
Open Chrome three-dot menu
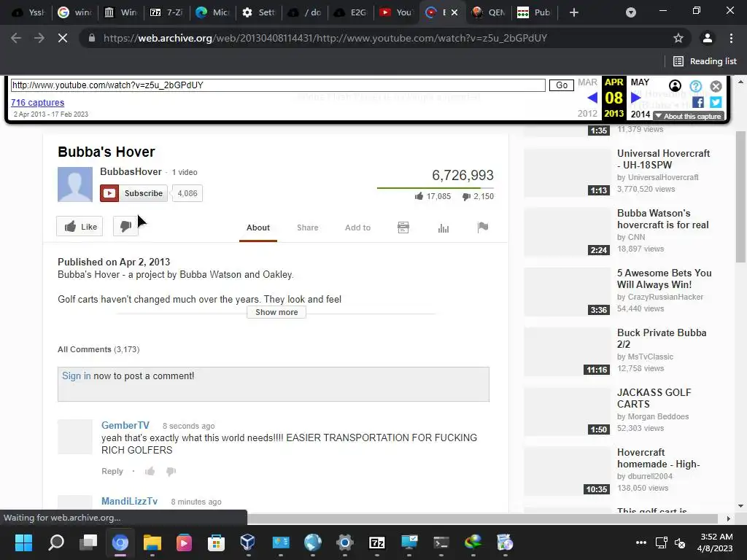(x=731, y=38)
